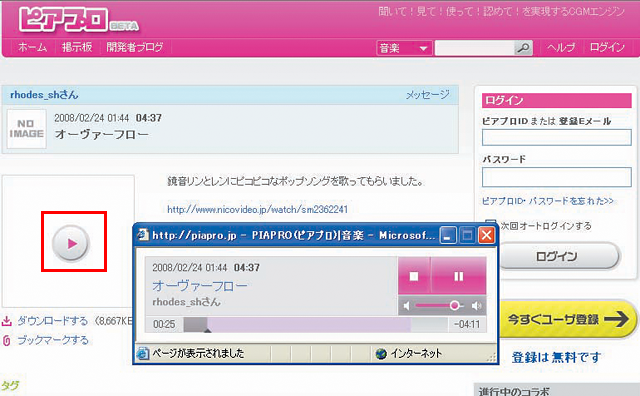
Task: Click the pink ログイン panel heading
Action: click(557, 100)
